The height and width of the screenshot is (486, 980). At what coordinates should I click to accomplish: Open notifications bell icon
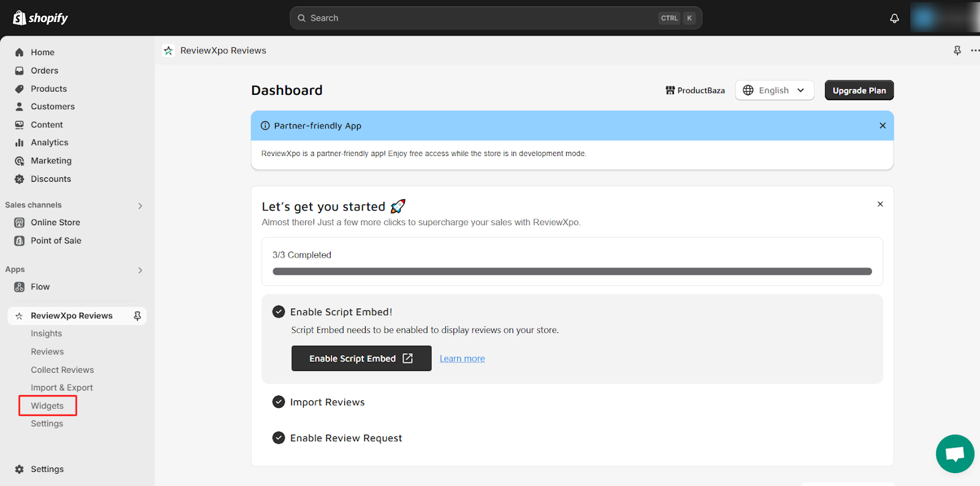point(894,18)
